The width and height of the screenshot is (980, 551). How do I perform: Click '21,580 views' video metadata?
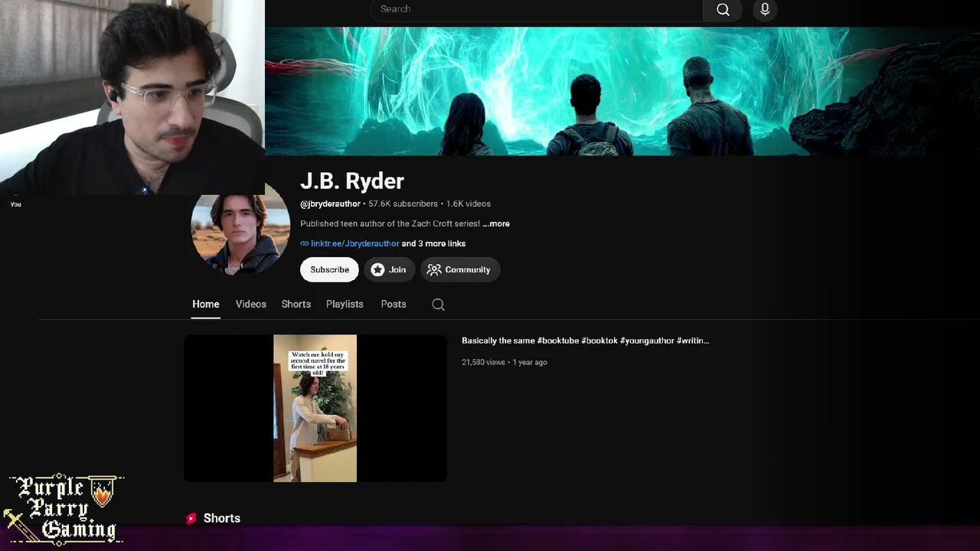pos(483,362)
